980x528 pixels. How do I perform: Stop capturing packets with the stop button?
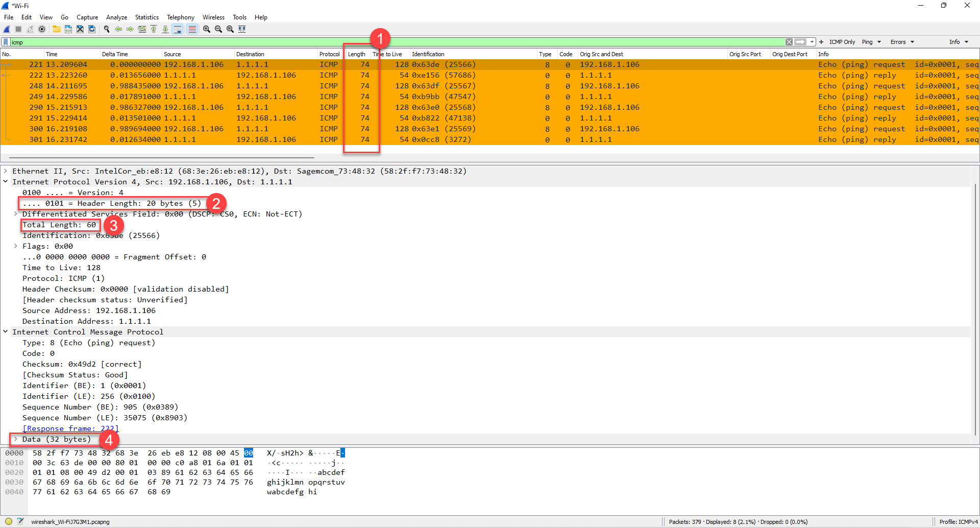point(18,29)
